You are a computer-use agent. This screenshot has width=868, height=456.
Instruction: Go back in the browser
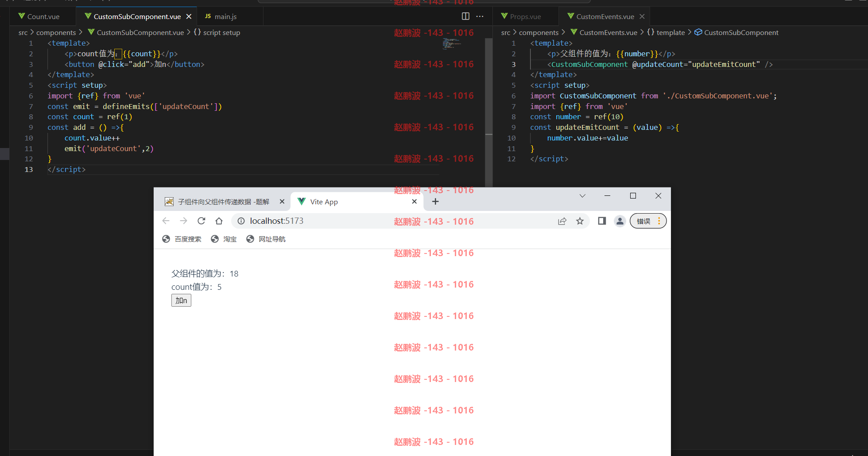pyautogui.click(x=166, y=221)
